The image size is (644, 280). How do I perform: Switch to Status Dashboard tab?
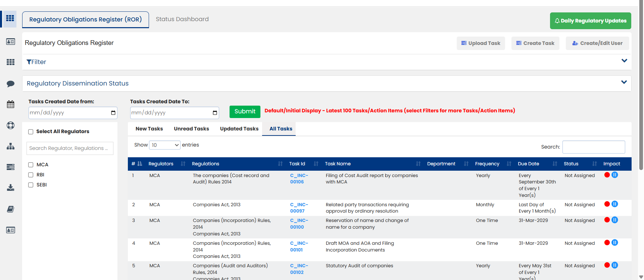tap(182, 19)
